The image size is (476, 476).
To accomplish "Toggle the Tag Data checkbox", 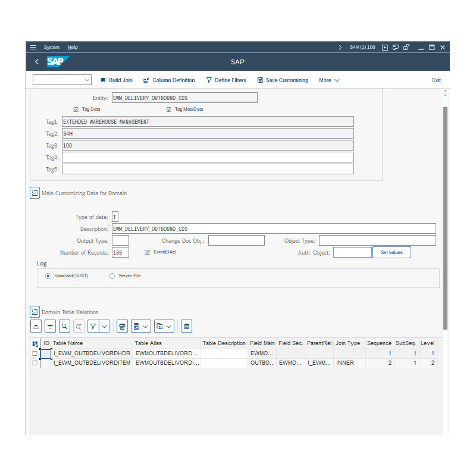I will tap(76, 109).
